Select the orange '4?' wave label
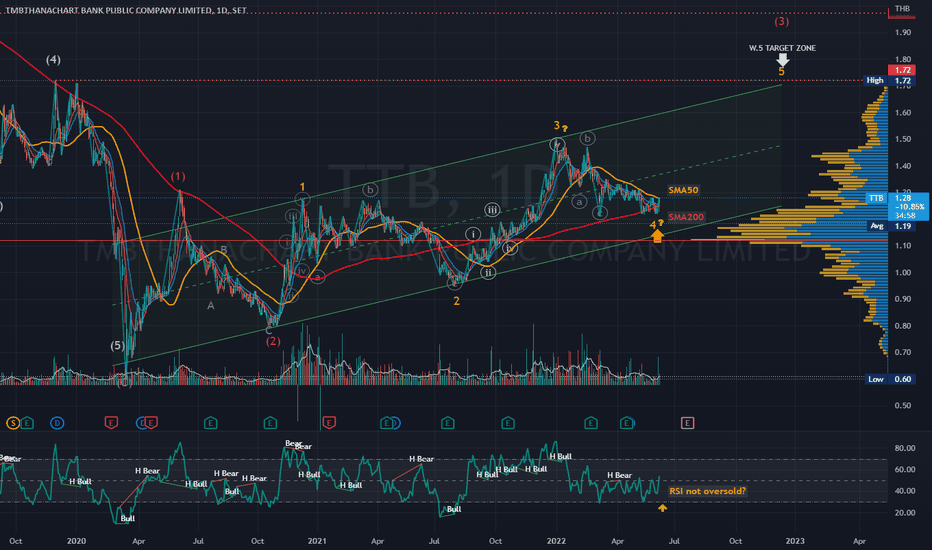The image size is (932, 550). pyautogui.click(x=656, y=224)
